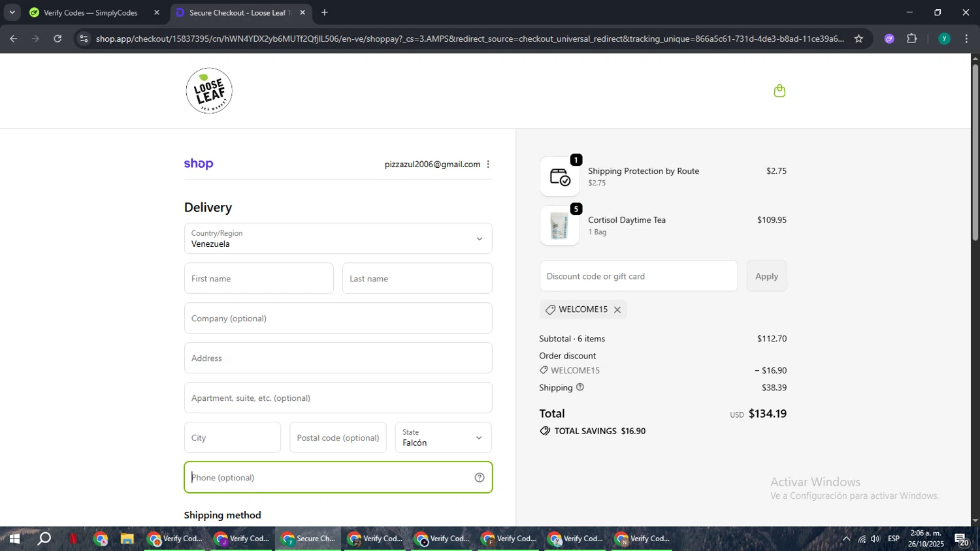980x551 pixels.
Task: Apply the discount code
Action: (x=766, y=276)
